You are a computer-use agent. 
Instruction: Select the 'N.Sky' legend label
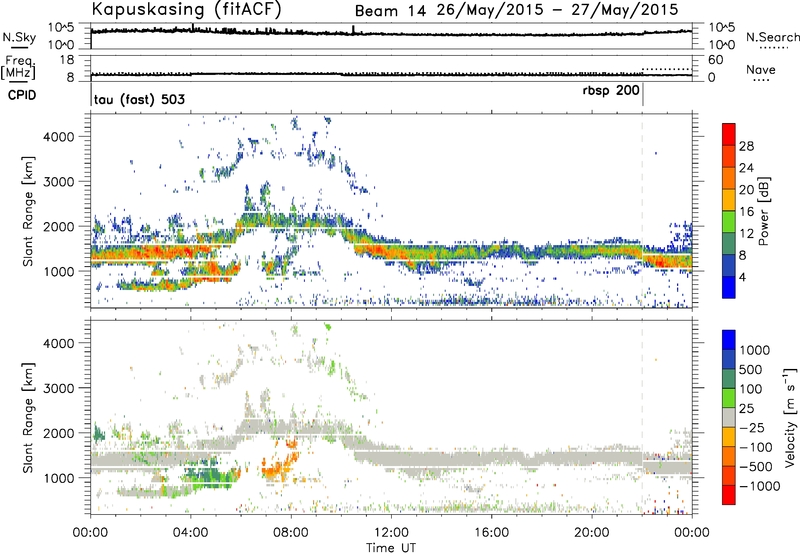(x=19, y=37)
